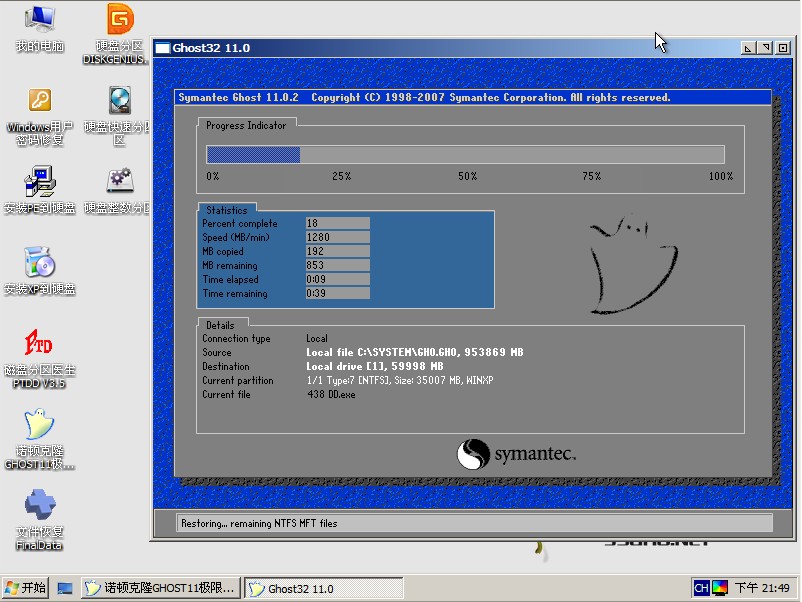Click the Destination Local drive [1] text

(x=375, y=367)
